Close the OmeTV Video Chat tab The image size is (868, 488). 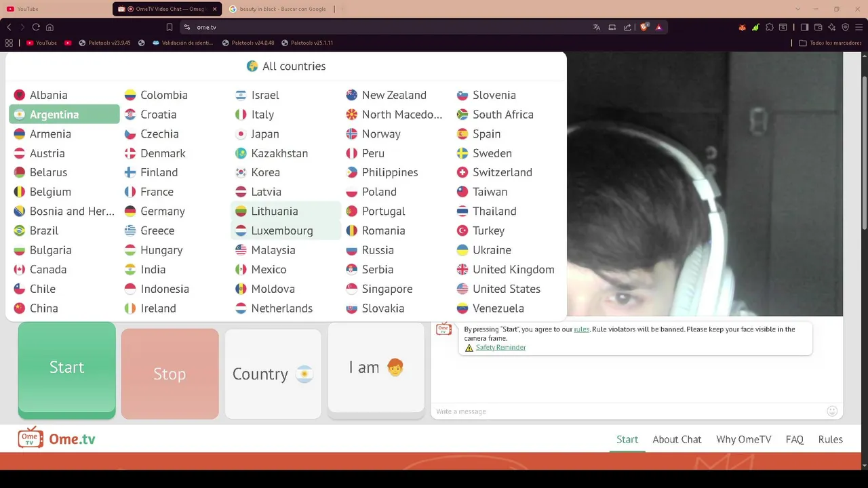[215, 9]
